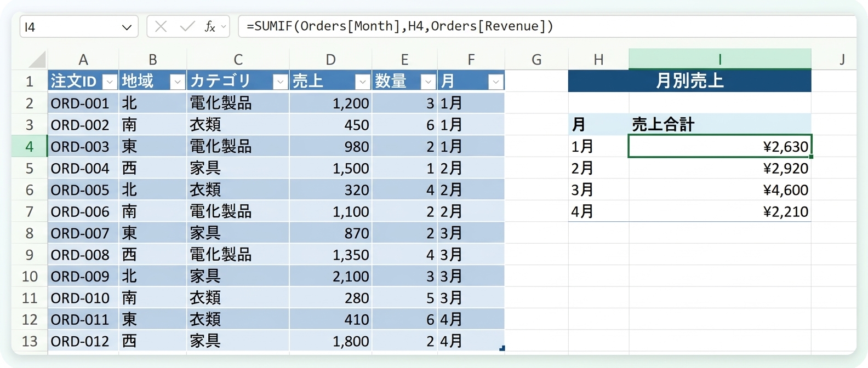Select 電化製品 in the ORD-006 row
Screen dimensions: 868x368
coord(238,211)
